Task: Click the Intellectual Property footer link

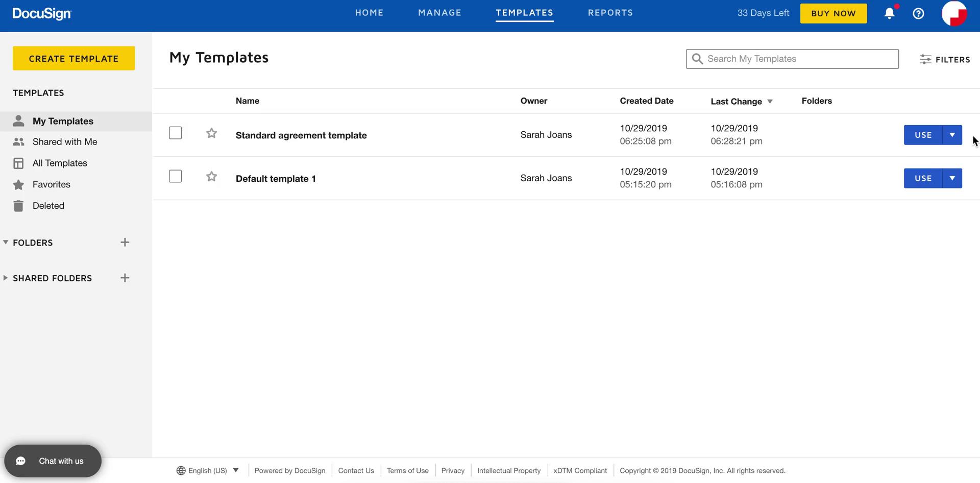Action: pos(509,471)
